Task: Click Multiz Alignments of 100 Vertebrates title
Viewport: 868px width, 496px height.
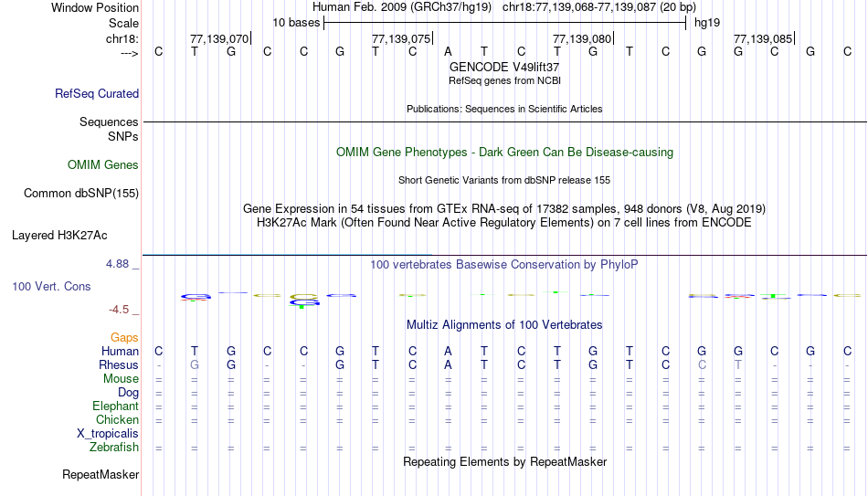Action: [504, 325]
